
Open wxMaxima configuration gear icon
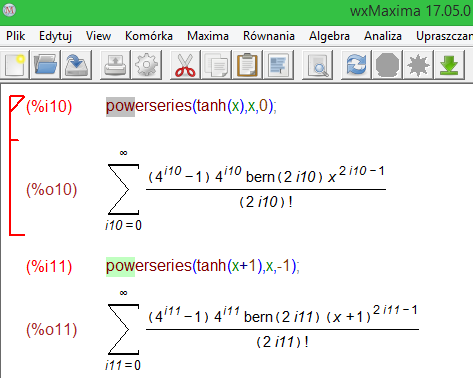[x=146, y=65]
